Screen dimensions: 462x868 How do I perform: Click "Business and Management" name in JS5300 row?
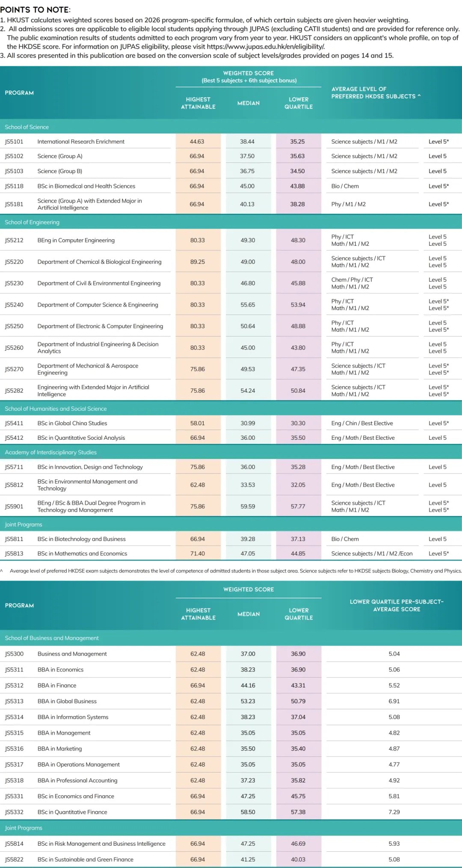72,654
